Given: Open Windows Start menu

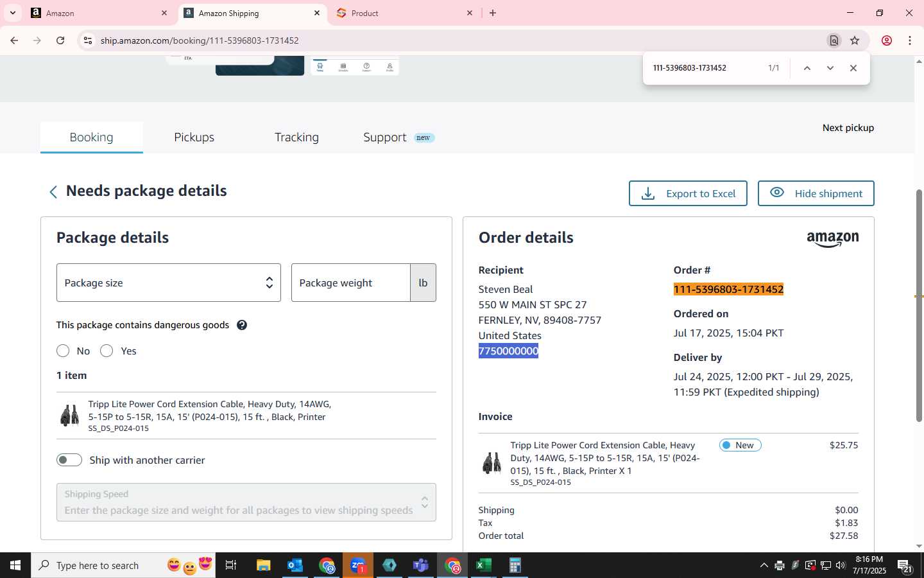Looking at the screenshot, I should pos(15,565).
